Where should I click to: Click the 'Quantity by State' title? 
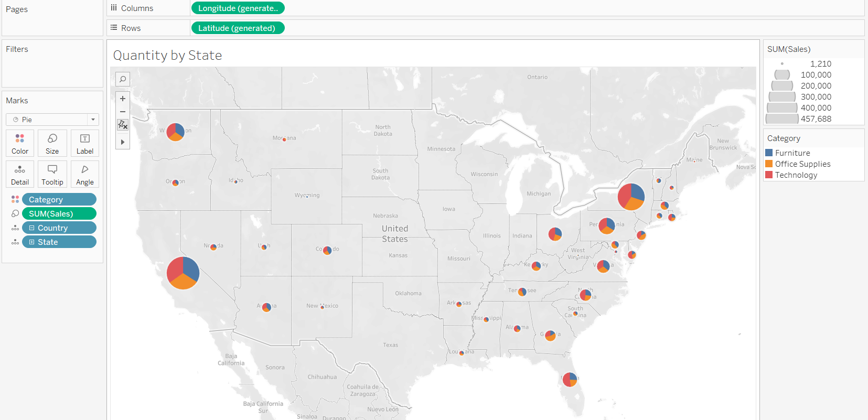(167, 55)
